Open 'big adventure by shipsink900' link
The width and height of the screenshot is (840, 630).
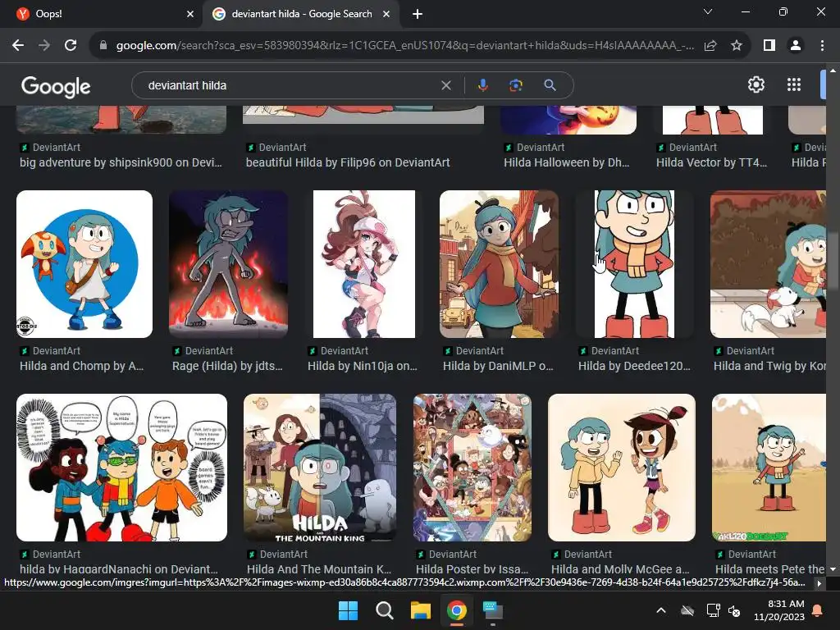tap(121, 162)
